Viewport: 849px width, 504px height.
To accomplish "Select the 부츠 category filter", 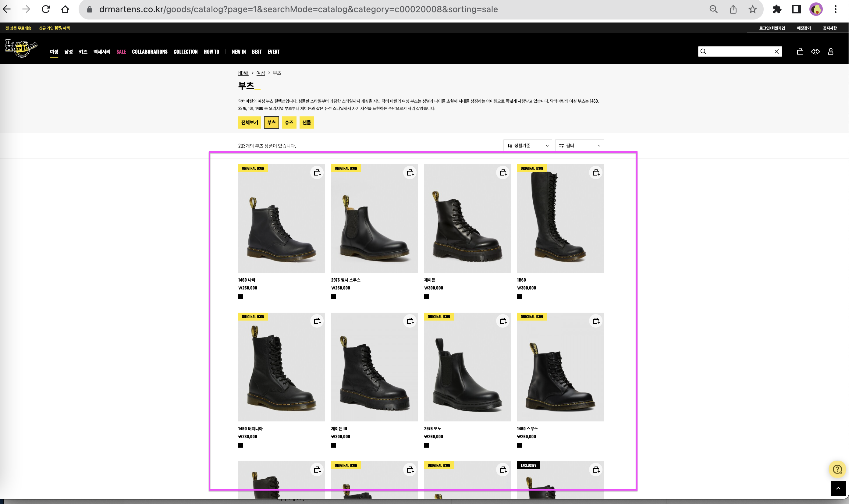I will pyautogui.click(x=271, y=122).
